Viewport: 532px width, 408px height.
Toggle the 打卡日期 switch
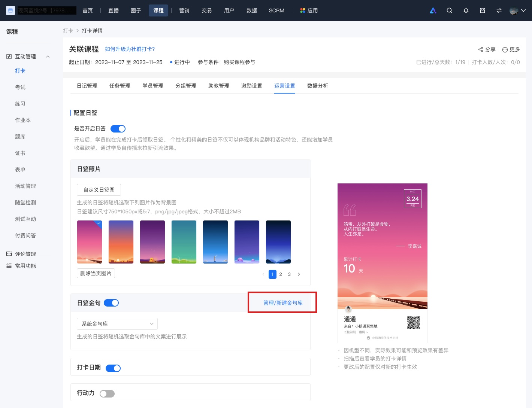pos(113,368)
